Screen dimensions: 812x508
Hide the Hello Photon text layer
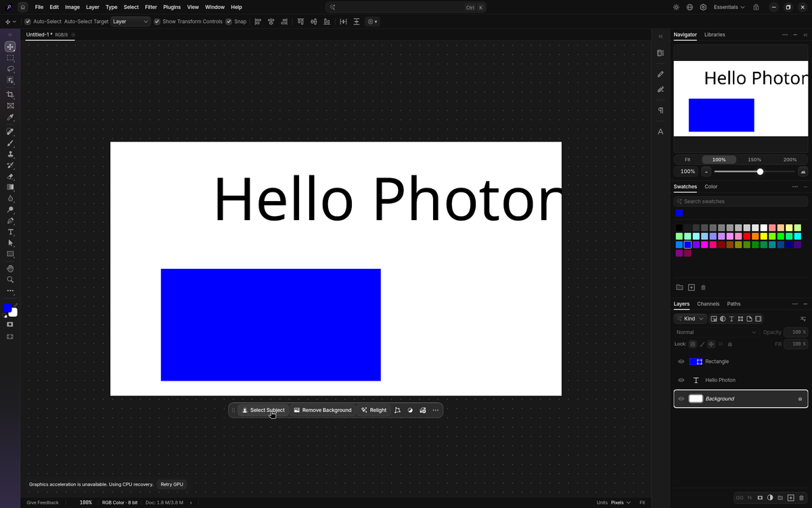(x=681, y=380)
